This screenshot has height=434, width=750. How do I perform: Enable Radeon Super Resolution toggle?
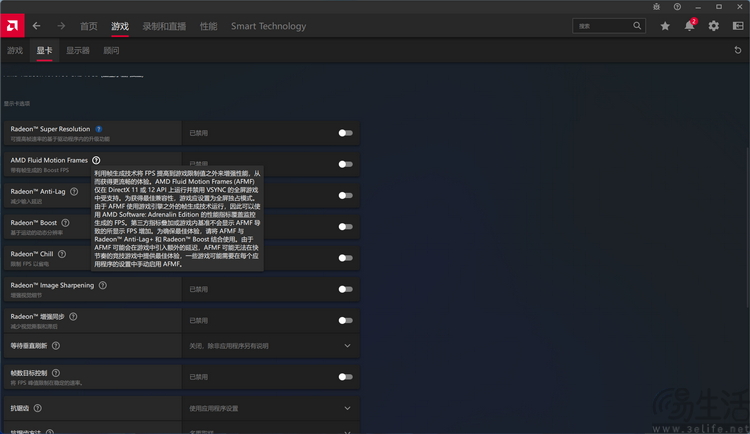tap(345, 133)
